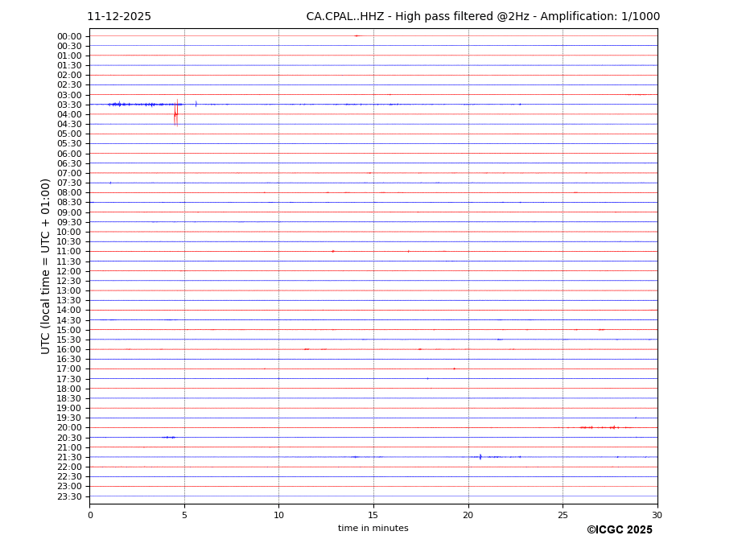Click the 00:00 time label
746x560 pixels.
68,36
